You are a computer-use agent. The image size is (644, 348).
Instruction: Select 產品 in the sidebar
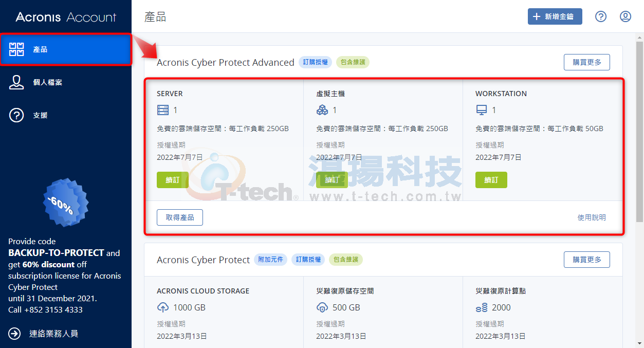click(x=66, y=49)
